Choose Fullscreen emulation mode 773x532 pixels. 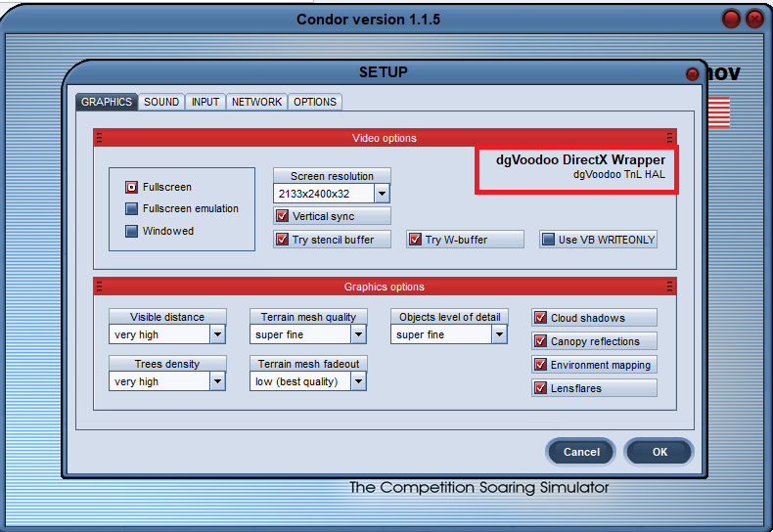point(132,208)
